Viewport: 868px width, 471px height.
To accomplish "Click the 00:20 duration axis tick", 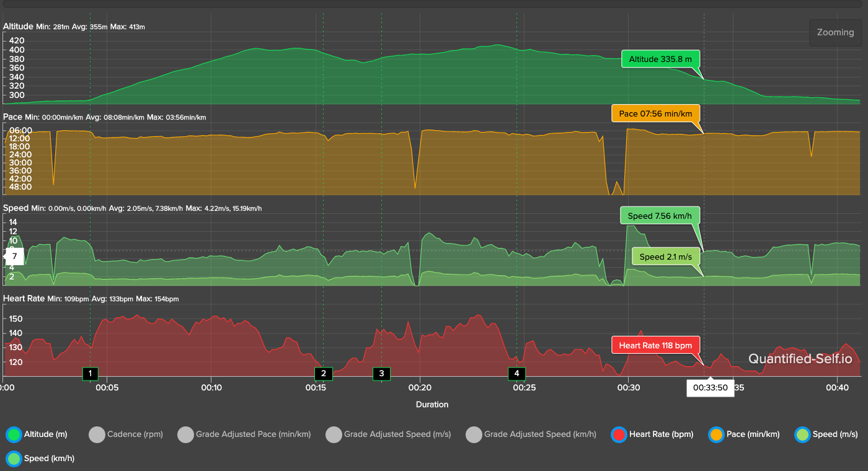I will coord(420,387).
